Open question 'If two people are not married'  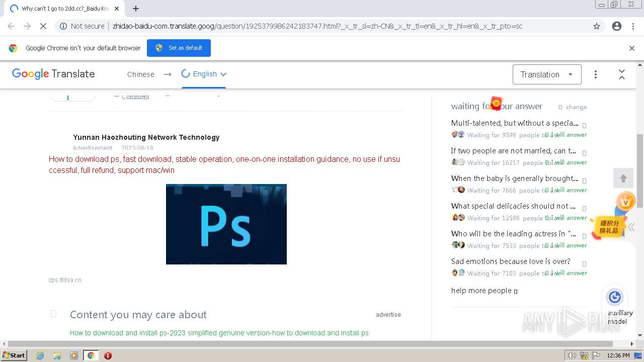(514, 151)
